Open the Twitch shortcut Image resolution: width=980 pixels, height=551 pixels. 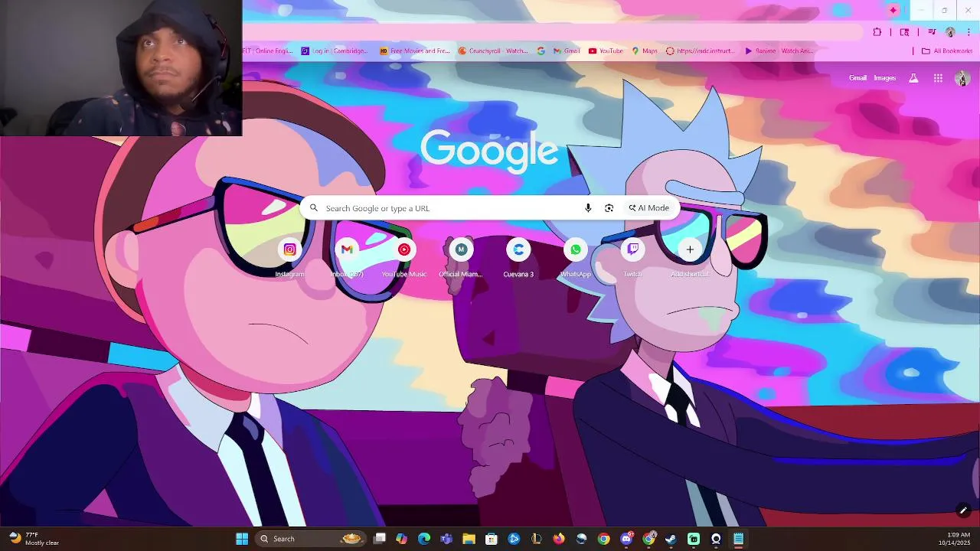pyautogui.click(x=632, y=256)
